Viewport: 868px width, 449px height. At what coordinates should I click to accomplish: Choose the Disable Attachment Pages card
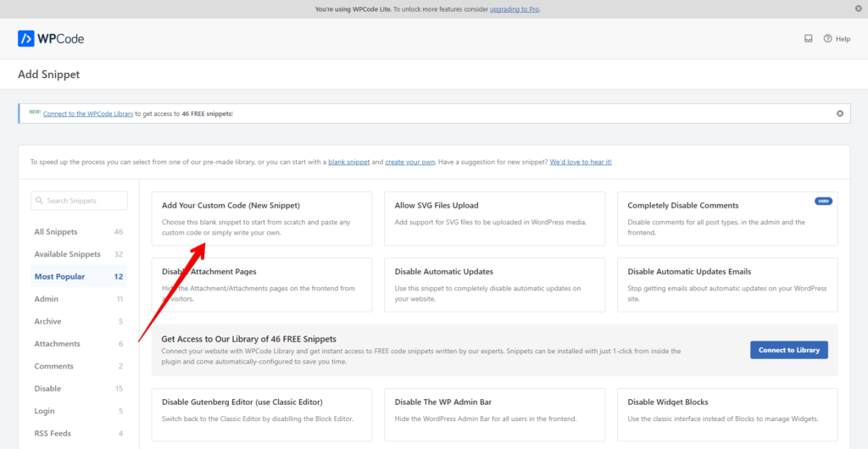[262, 285]
